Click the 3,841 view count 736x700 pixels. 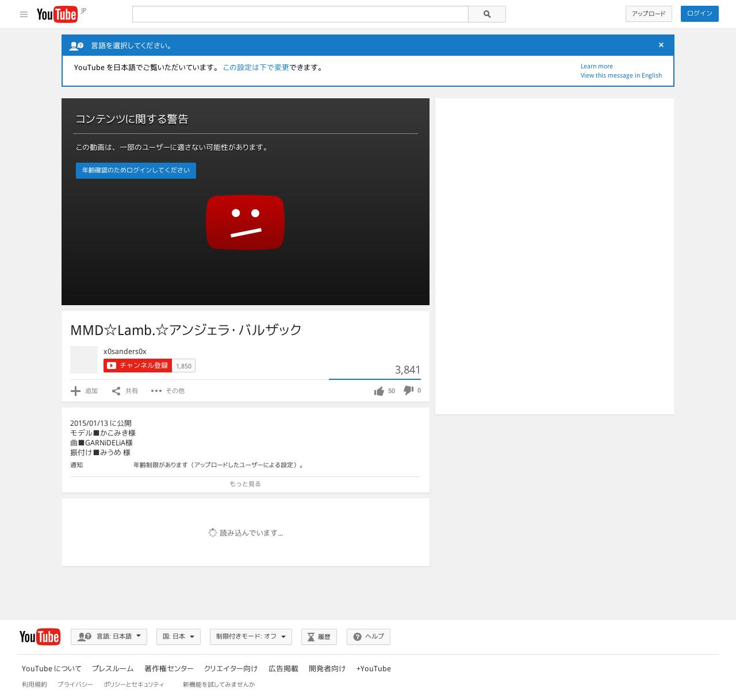pos(408,370)
